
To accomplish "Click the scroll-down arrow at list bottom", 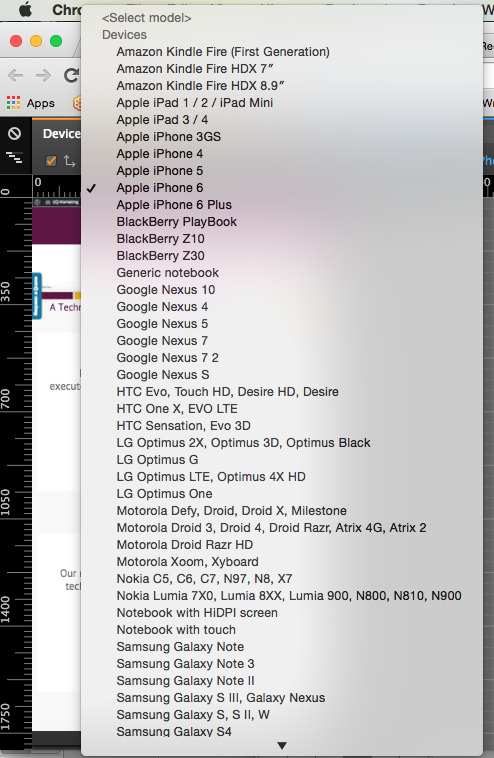I will [282, 746].
